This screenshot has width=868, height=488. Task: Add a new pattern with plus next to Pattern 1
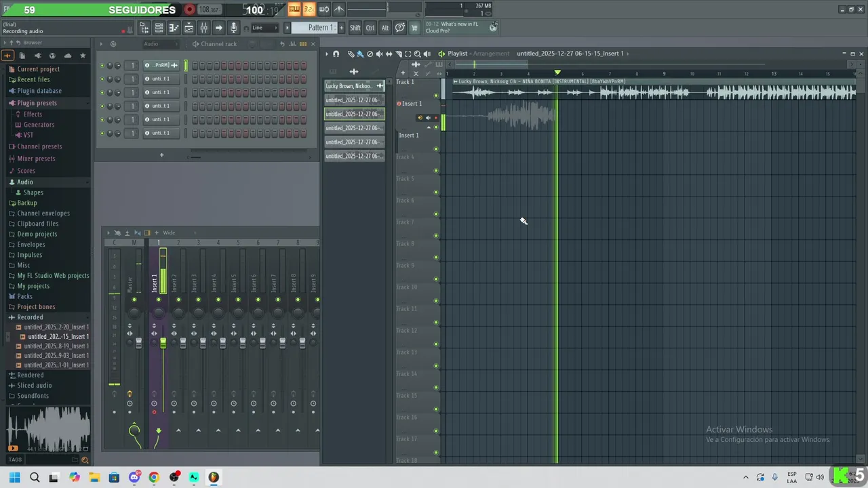point(341,28)
